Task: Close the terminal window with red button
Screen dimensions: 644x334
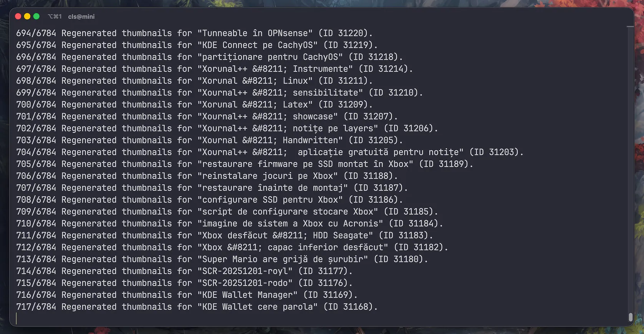Action: point(18,17)
